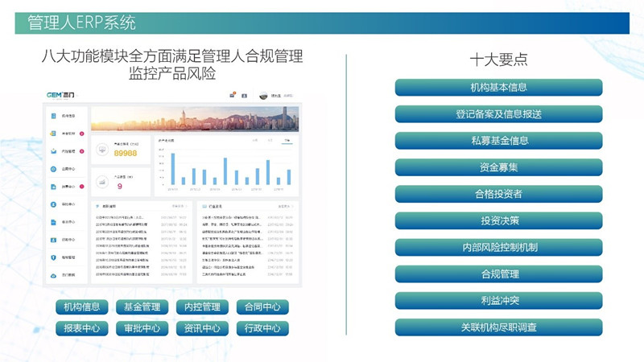Image resolution: width=644 pixels, height=362 pixels.
Task: Click the teal 基金管理 button
Action: 141,306
